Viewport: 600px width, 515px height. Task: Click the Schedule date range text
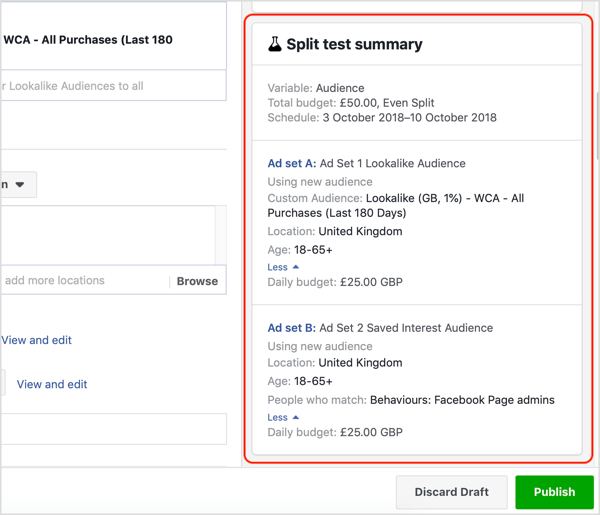pyautogui.click(x=408, y=117)
